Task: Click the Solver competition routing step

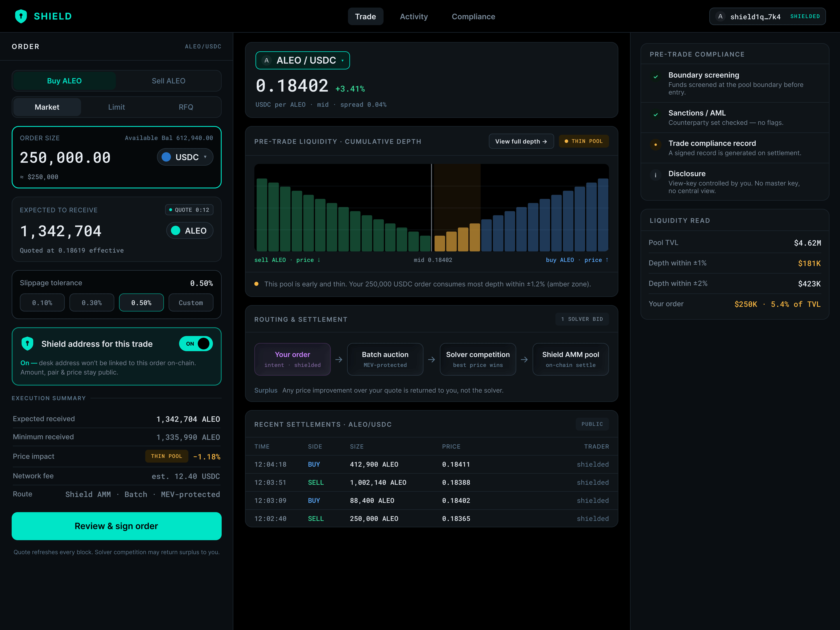Action: tap(478, 359)
